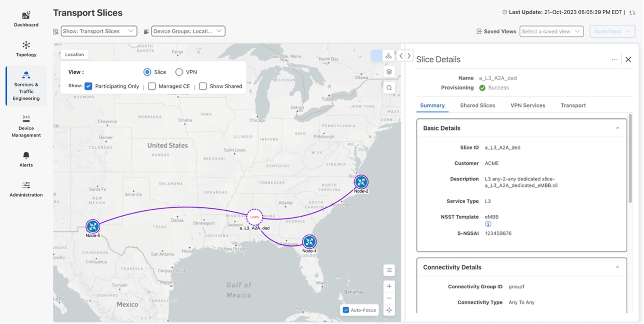
Task: Click the map search magnifier icon
Action: 389,88
